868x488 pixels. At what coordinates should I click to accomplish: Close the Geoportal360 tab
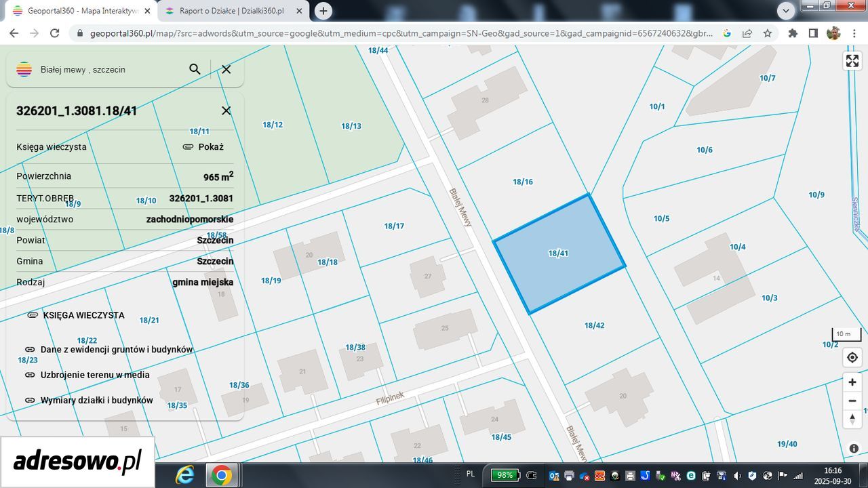point(147,11)
